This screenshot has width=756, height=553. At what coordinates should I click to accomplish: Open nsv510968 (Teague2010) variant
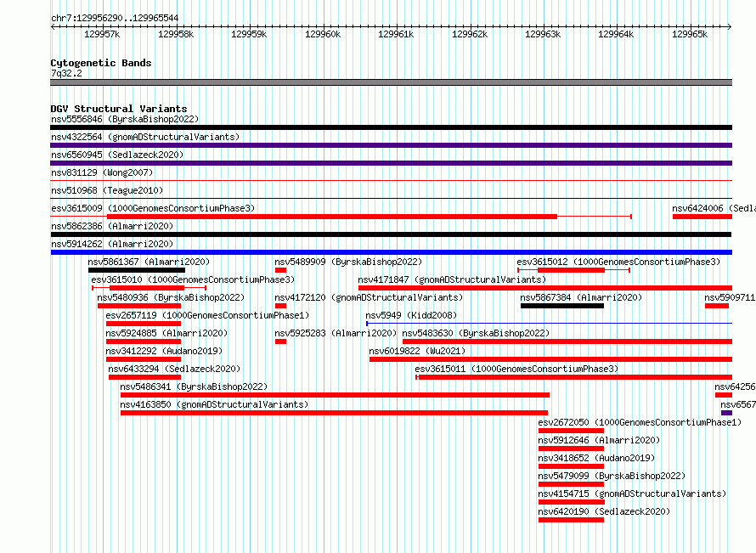point(107,190)
